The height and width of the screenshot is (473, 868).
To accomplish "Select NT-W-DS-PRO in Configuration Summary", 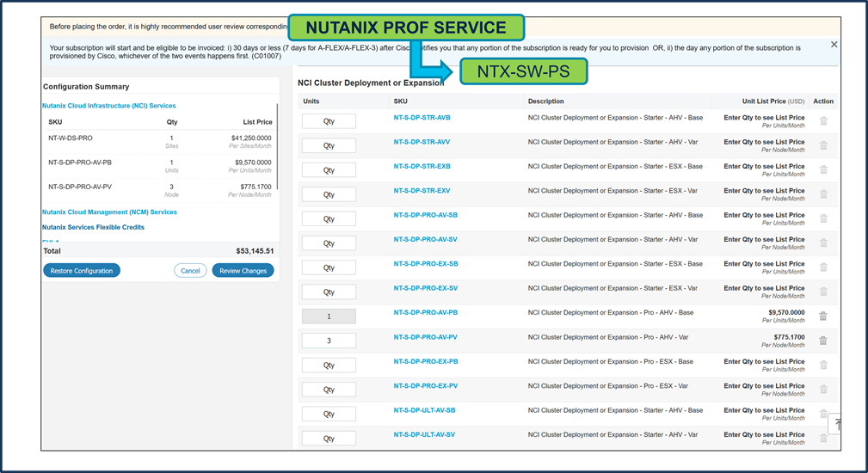I will point(71,138).
